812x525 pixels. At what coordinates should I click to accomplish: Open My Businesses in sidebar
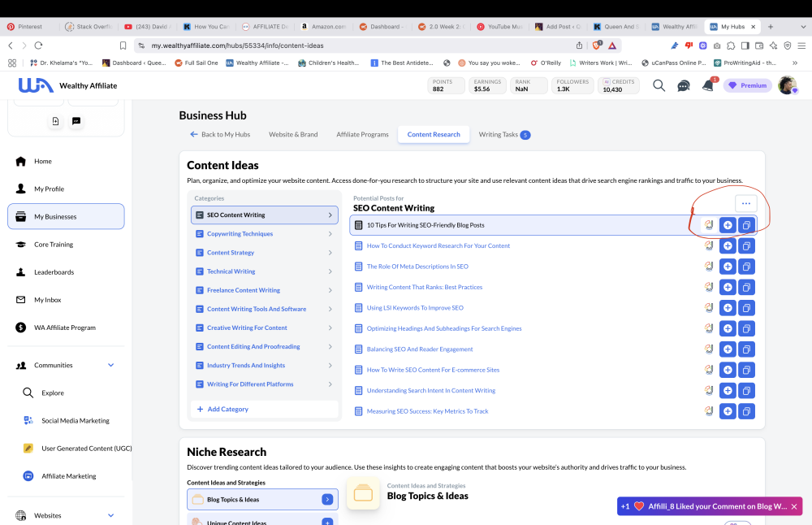coord(66,217)
